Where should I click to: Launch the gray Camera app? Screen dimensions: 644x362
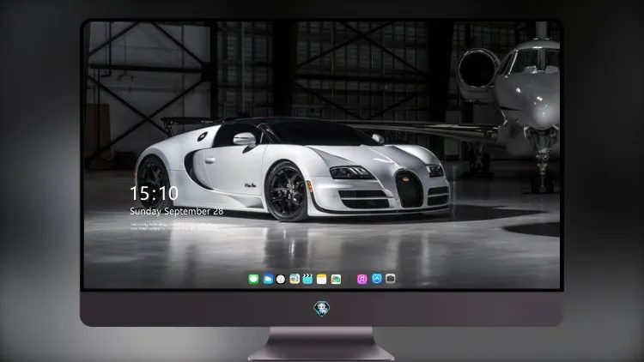click(390, 279)
